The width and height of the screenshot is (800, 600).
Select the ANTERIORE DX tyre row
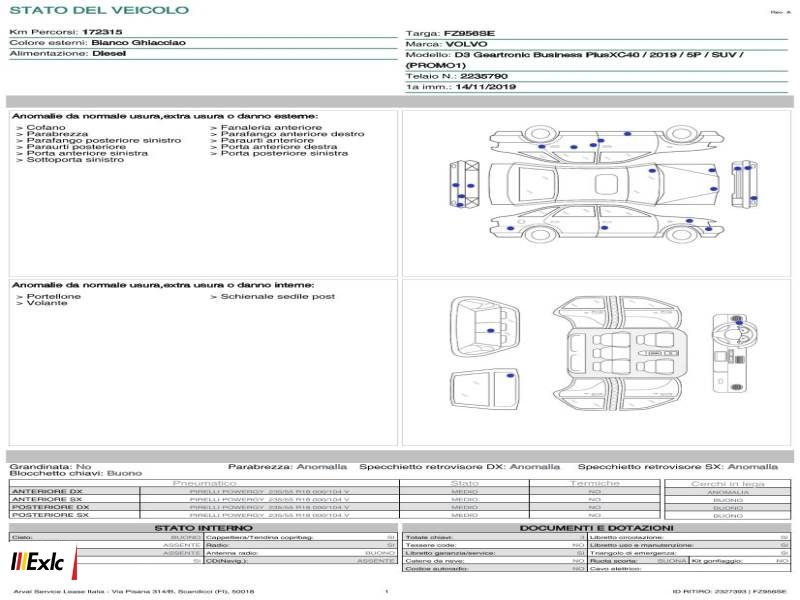click(x=336, y=492)
